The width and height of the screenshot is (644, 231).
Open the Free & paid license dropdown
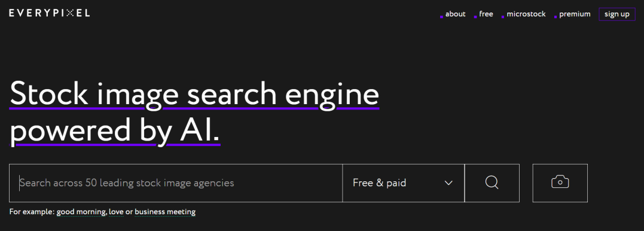point(403,183)
